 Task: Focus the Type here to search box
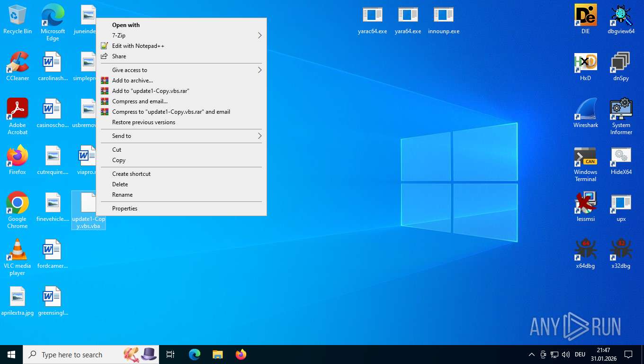coord(91,355)
